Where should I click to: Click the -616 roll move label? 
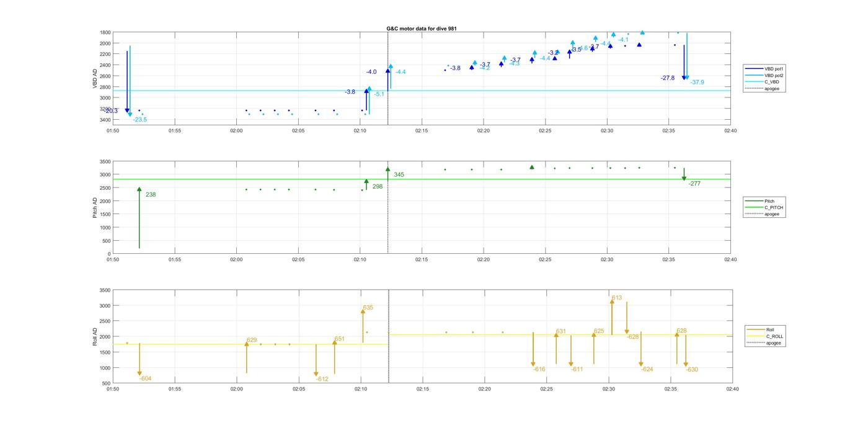coord(539,369)
